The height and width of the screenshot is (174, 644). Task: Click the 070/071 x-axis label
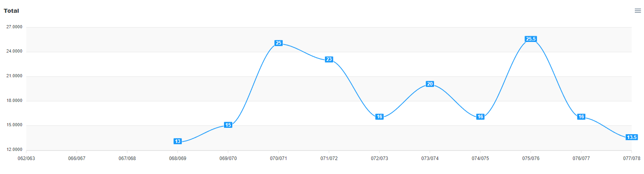pyautogui.click(x=278, y=158)
